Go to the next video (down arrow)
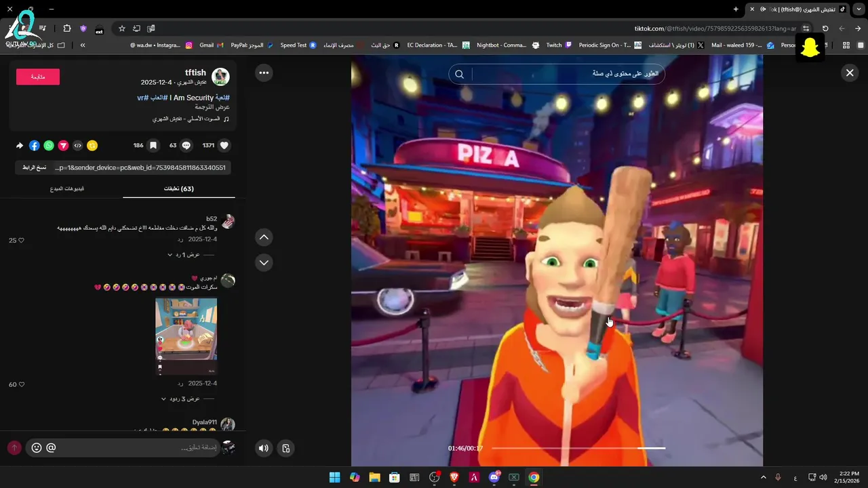The width and height of the screenshot is (868, 488). click(x=264, y=262)
